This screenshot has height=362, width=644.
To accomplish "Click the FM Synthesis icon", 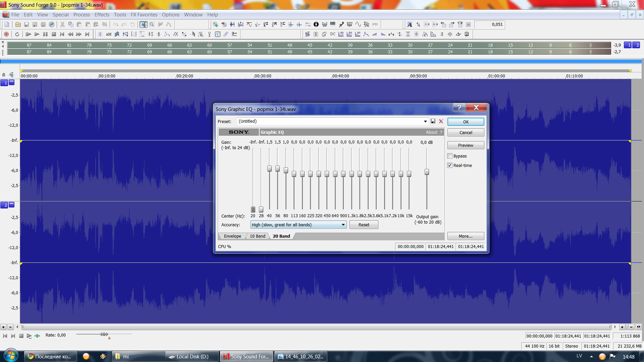I will [350, 24].
